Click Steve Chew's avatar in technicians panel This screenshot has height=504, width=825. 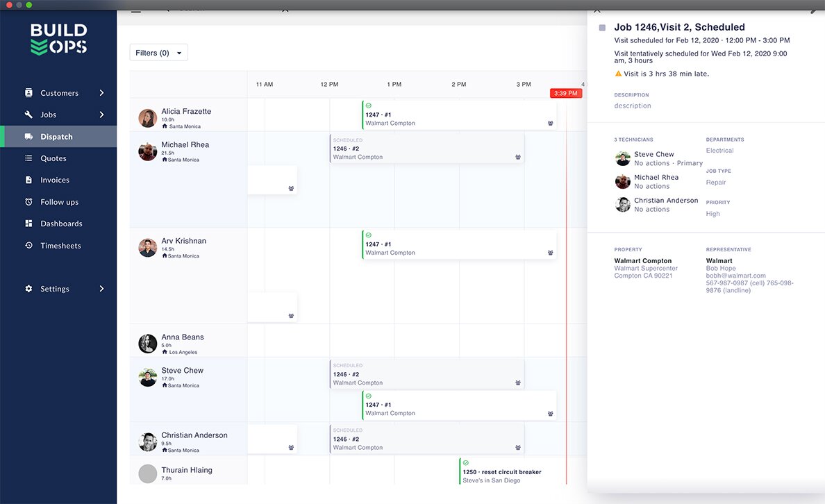tap(623, 158)
